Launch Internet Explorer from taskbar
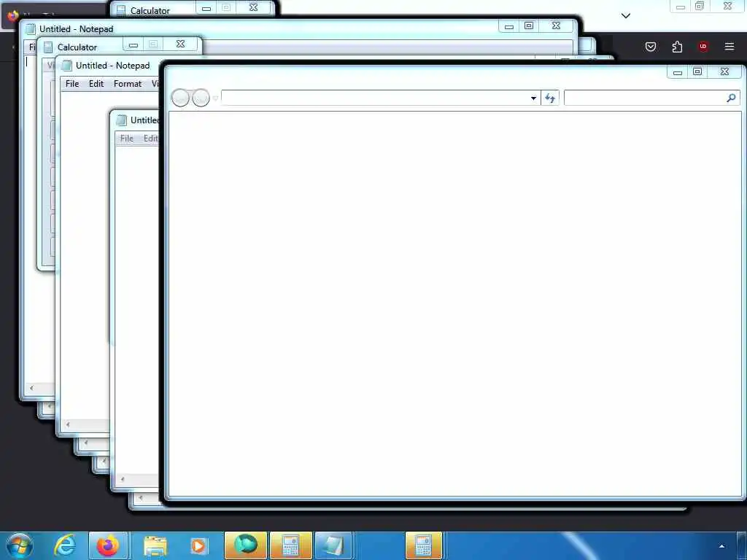The height and width of the screenshot is (560, 747). click(65, 545)
